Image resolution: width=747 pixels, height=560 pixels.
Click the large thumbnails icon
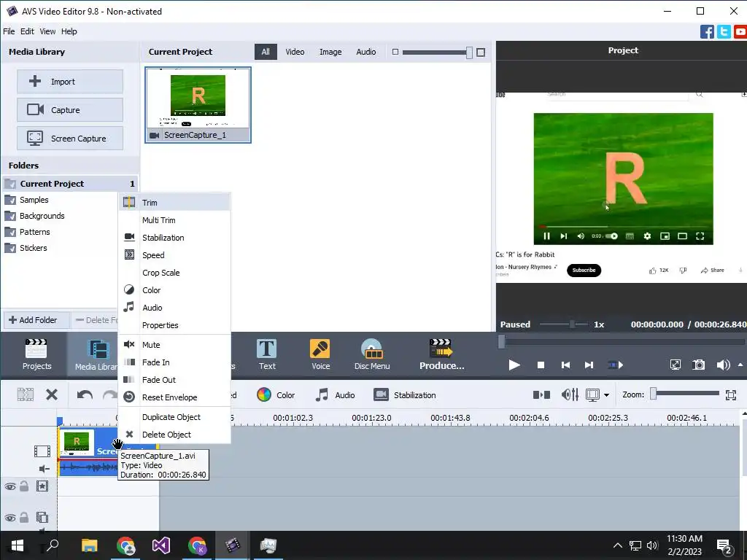point(481,52)
